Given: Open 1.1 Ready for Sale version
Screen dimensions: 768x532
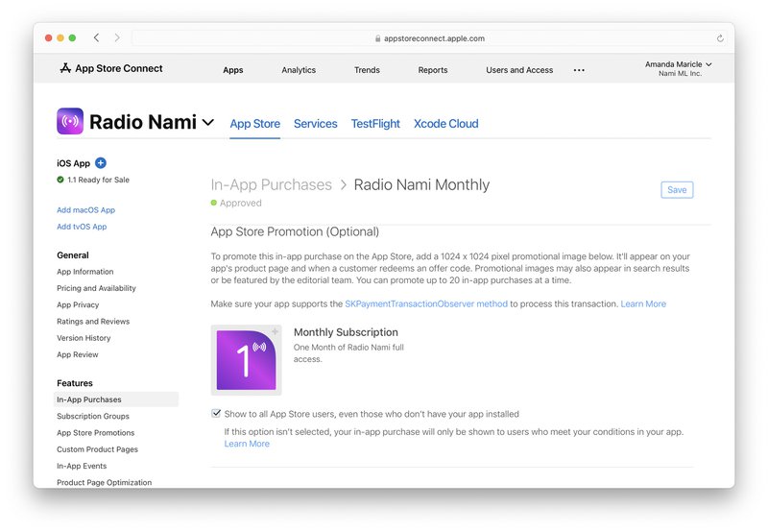Looking at the screenshot, I should point(99,180).
